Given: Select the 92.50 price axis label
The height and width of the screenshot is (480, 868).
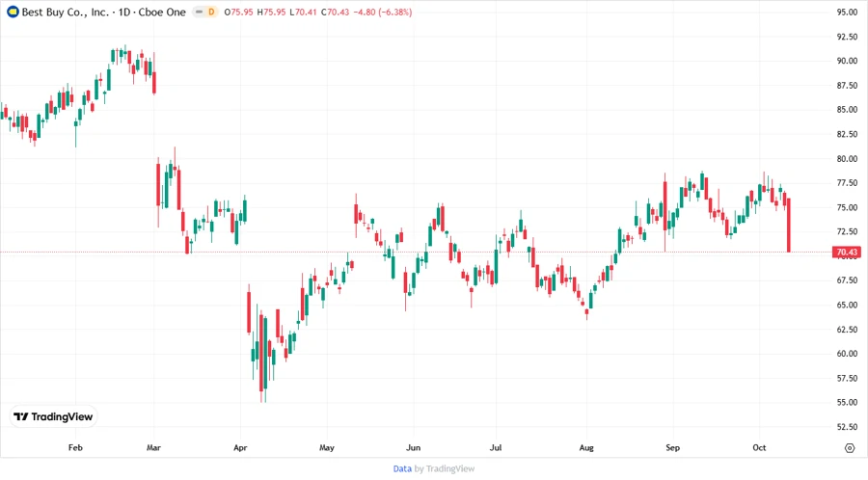Looking at the screenshot, I should 847,37.
